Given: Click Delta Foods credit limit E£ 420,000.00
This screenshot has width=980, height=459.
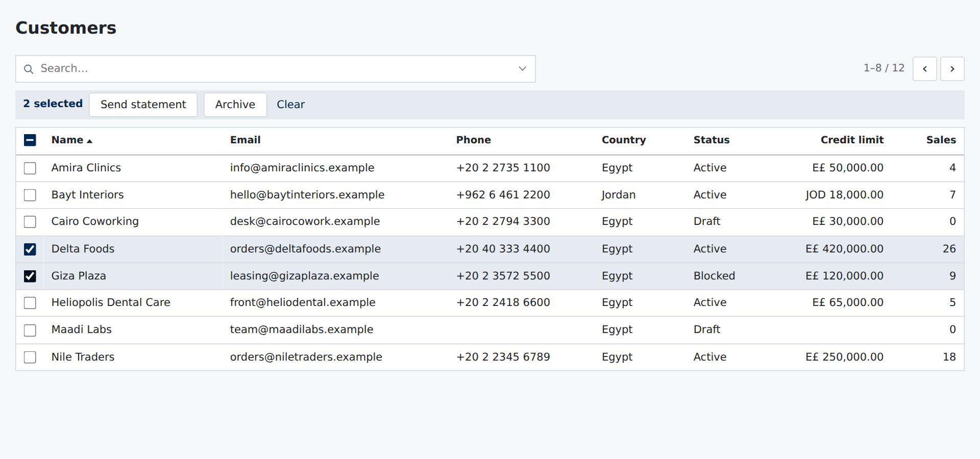Looking at the screenshot, I should coord(844,249).
